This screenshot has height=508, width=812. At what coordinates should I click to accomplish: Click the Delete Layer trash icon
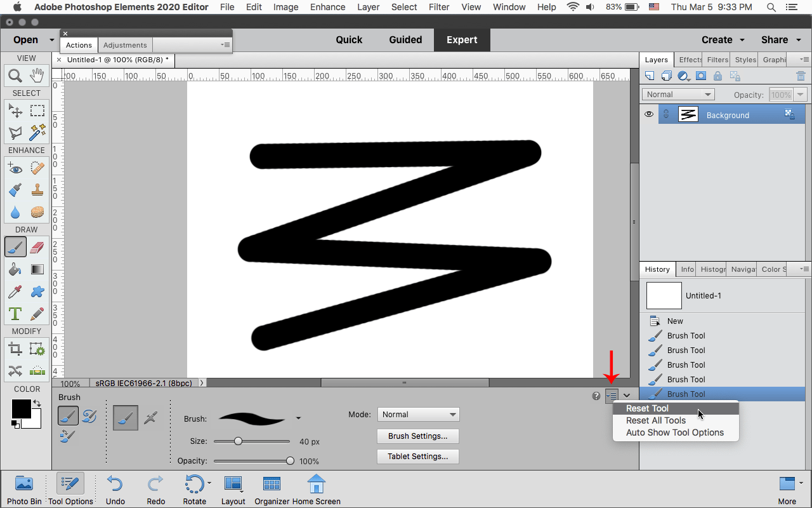pyautogui.click(x=801, y=76)
